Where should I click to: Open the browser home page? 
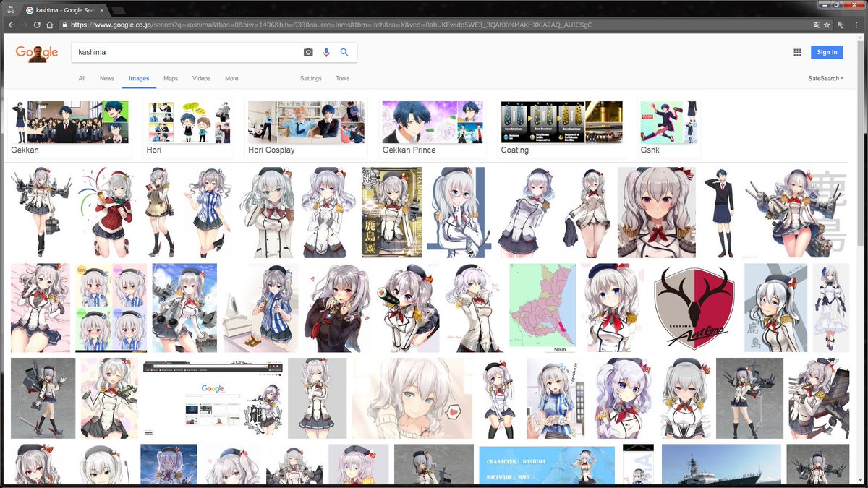(x=49, y=25)
